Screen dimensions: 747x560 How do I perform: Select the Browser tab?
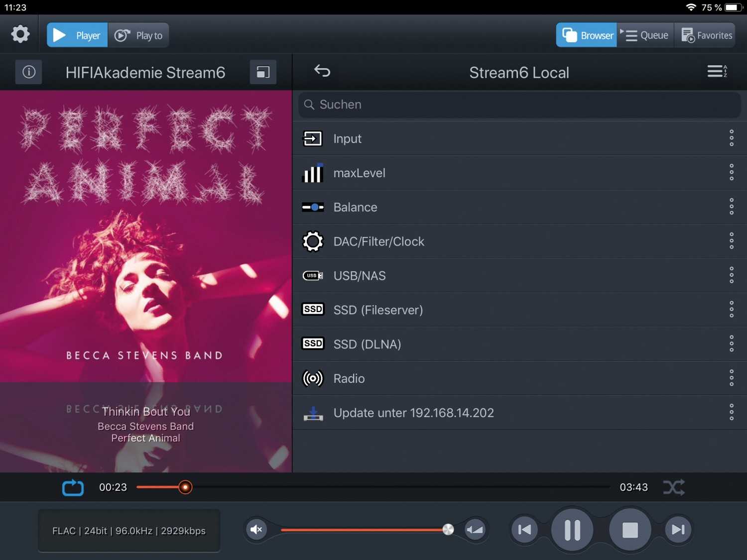587,35
